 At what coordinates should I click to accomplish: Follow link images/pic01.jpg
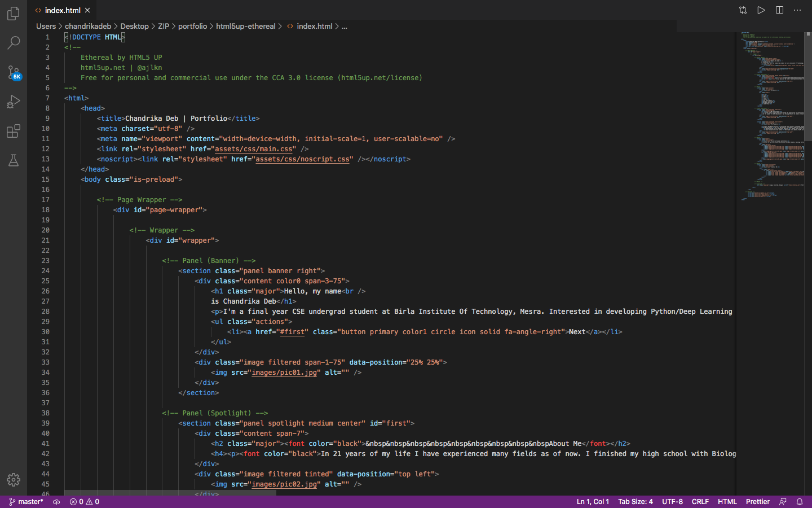coord(284,373)
